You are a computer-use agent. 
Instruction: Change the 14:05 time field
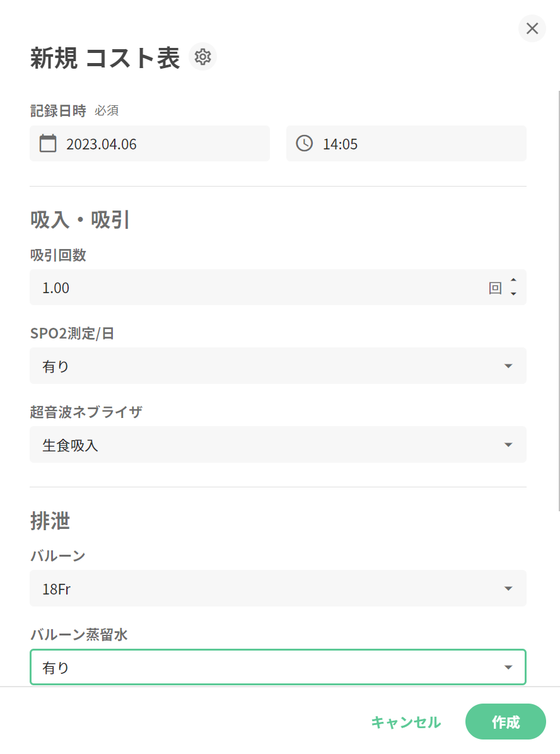tap(416, 144)
